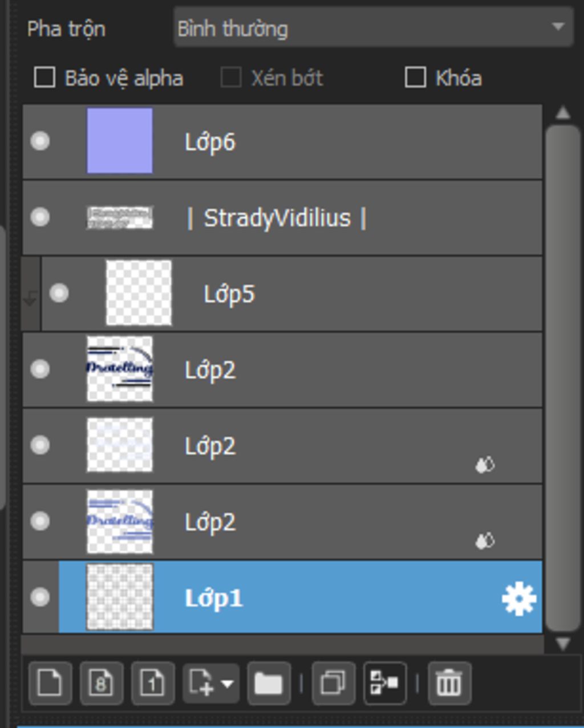Click the Lớp5 clipping indicator arrow
The width and height of the screenshot is (584, 728).
[x=30, y=294]
